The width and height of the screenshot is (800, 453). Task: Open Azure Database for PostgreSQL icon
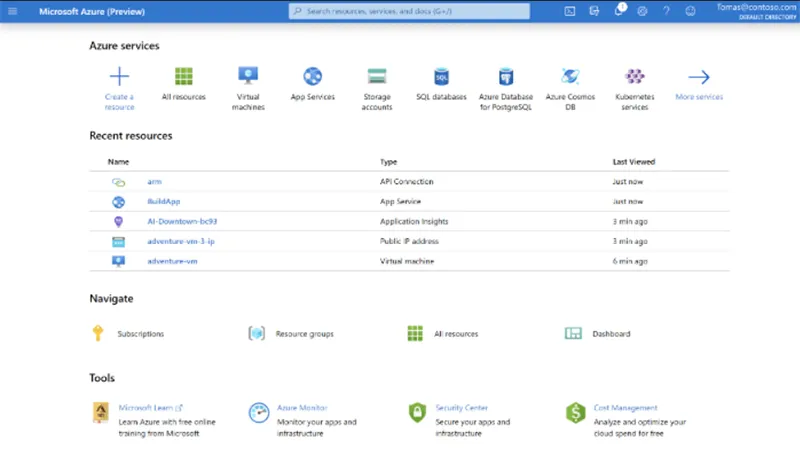506,77
